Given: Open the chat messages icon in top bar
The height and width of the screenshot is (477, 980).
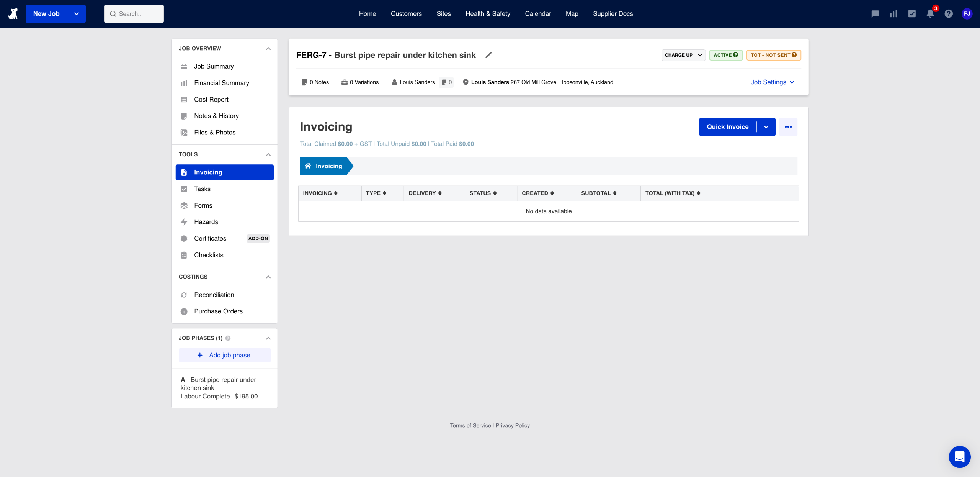Looking at the screenshot, I should coord(875,14).
